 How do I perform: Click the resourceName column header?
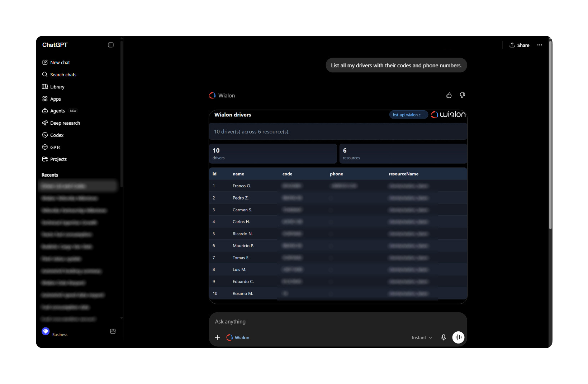point(403,174)
